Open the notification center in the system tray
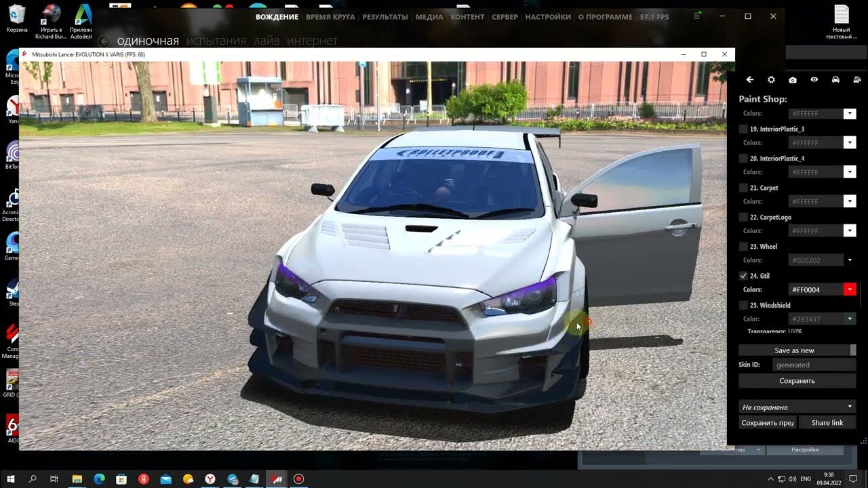The width and height of the screenshot is (868, 488). point(853,479)
